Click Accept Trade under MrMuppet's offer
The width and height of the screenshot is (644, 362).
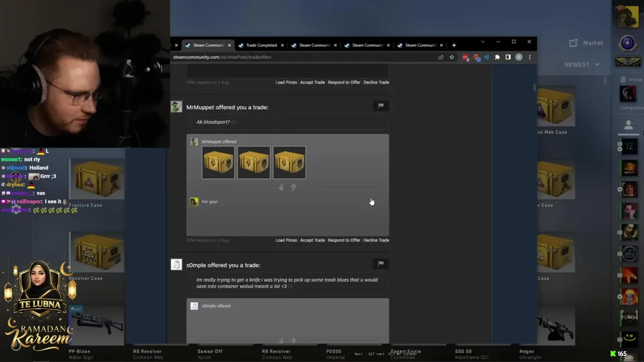point(312,240)
